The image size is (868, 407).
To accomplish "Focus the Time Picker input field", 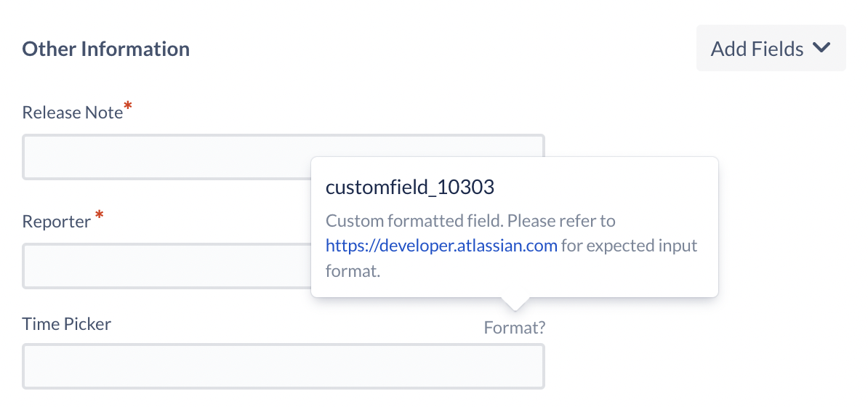I will coord(284,366).
